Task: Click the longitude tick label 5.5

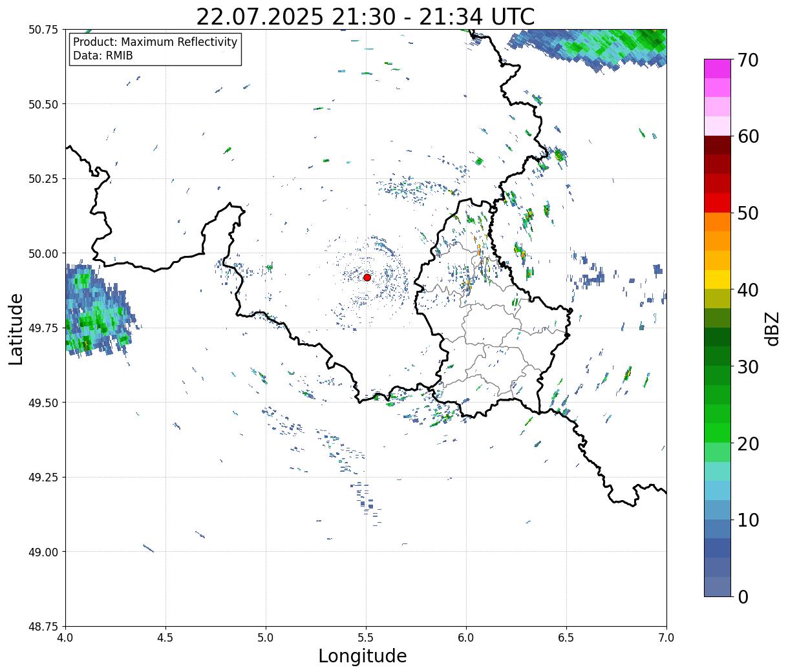Action: tap(366, 638)
